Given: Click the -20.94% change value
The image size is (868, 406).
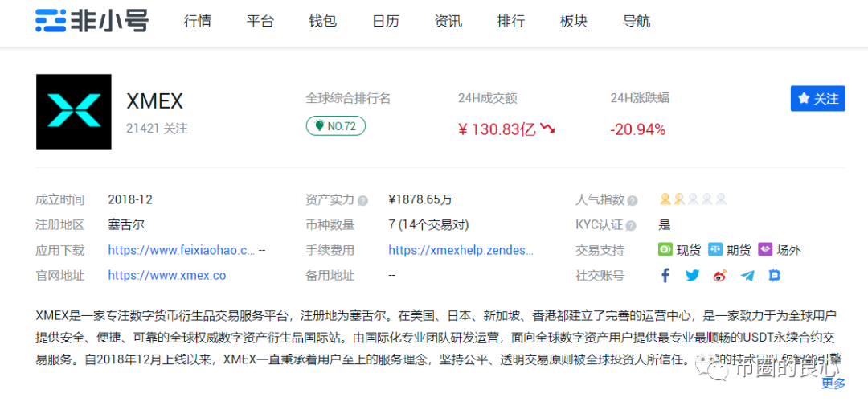Looking at the screenshot, I should click(x=637, y=130).
